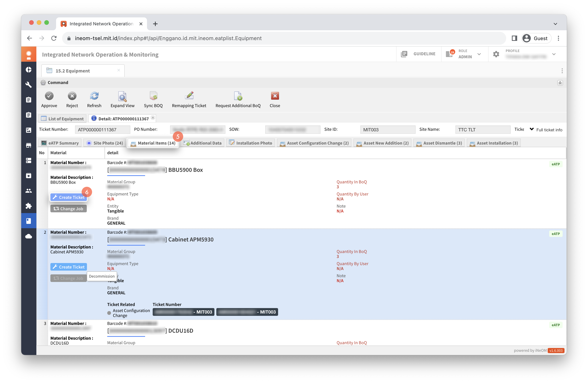
Task: Open second MIT003 ticket number badge
Action: point(247,312)
